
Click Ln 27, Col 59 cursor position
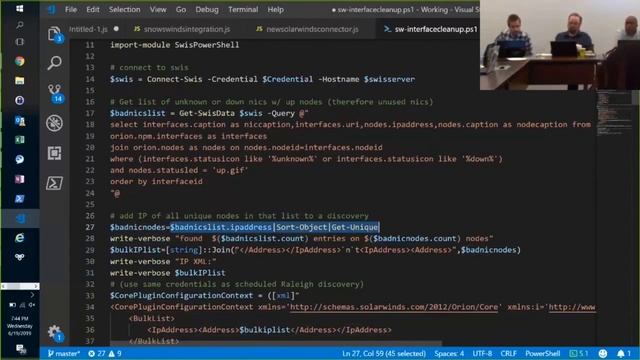coord(384,353)
